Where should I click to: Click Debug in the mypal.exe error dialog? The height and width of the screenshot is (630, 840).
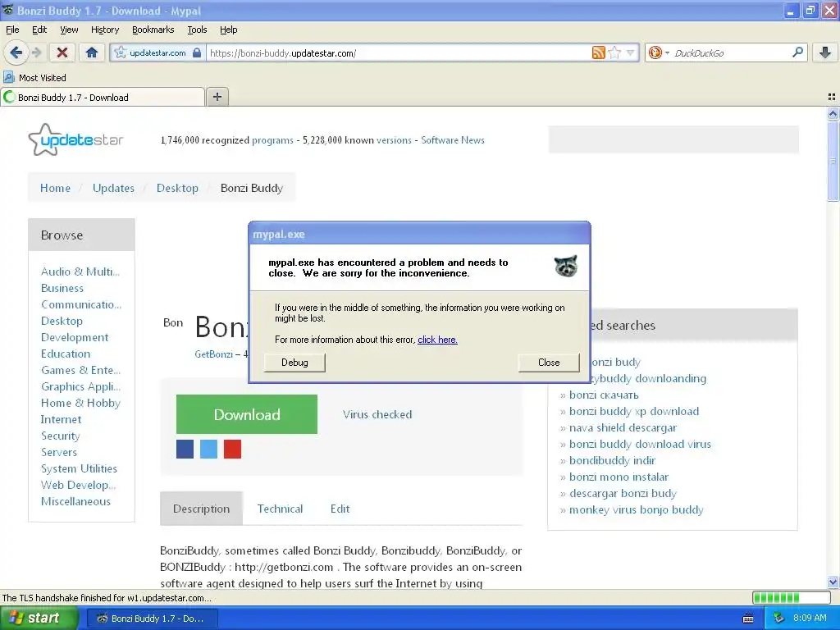(294, 363)
